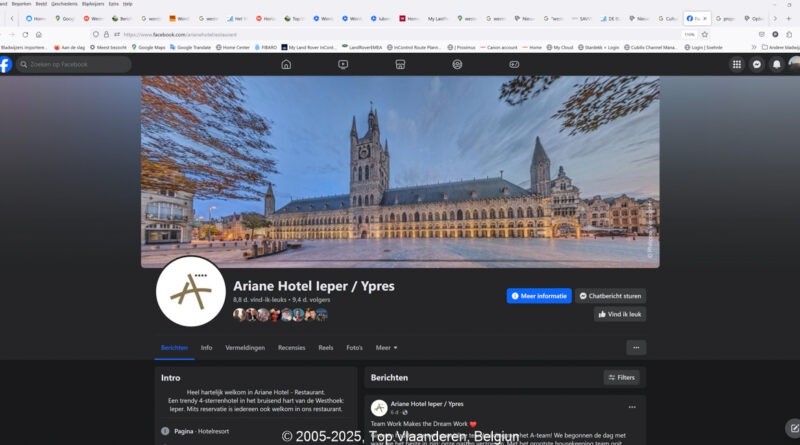The image size is (800, 445).
Task: Expand the Meer dropdown tab
Action: click(x=386, y=348)
